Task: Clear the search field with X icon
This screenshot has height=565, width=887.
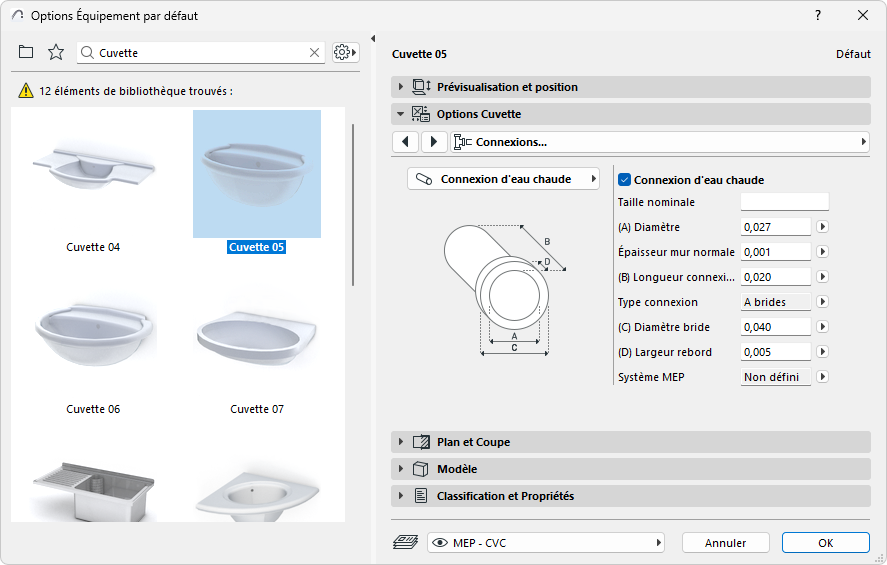Action: pyautogui.click(x=314, y=53)
